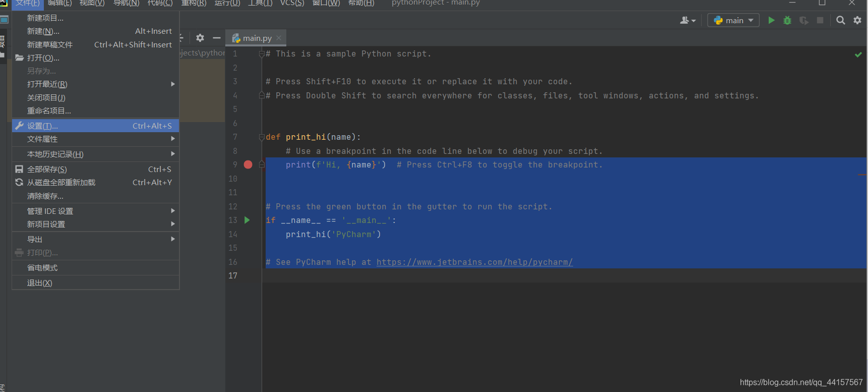Expand 本地历史记录(H) submenu
This screenshot has width=868, height=392.
(95, 154)
